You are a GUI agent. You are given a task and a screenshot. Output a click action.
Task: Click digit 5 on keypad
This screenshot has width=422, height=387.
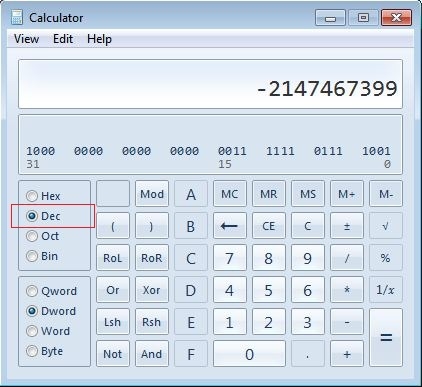pyautogui.click(x=269, y=290)
